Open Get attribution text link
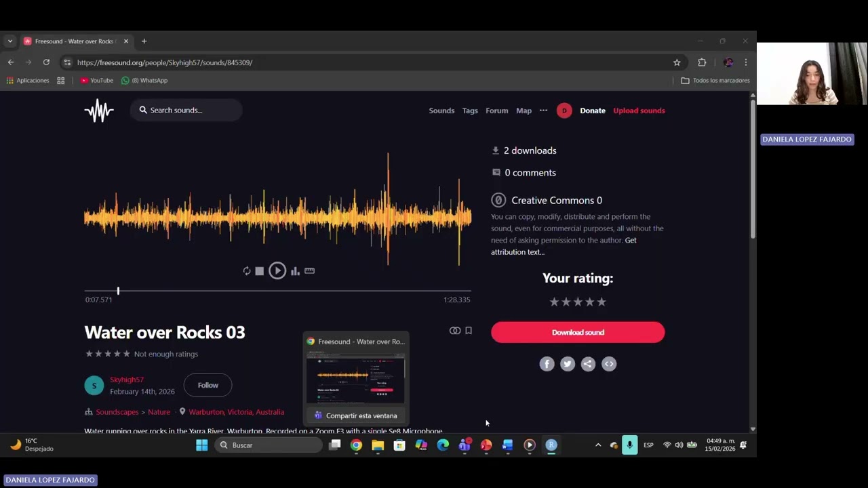This screenshot has height=488, width=868. (564, 246)
